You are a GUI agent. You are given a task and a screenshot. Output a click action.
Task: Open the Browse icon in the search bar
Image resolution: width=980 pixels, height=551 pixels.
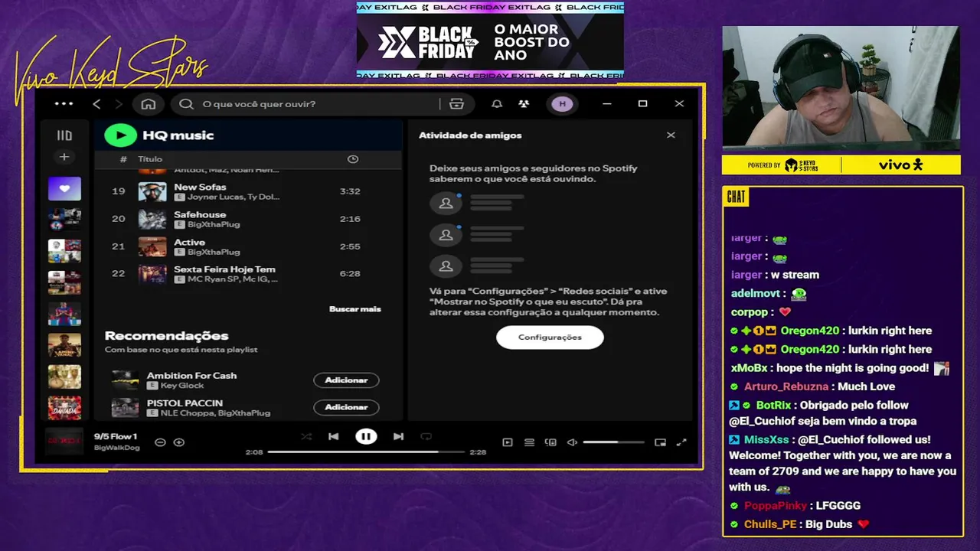tap(457, 104)
